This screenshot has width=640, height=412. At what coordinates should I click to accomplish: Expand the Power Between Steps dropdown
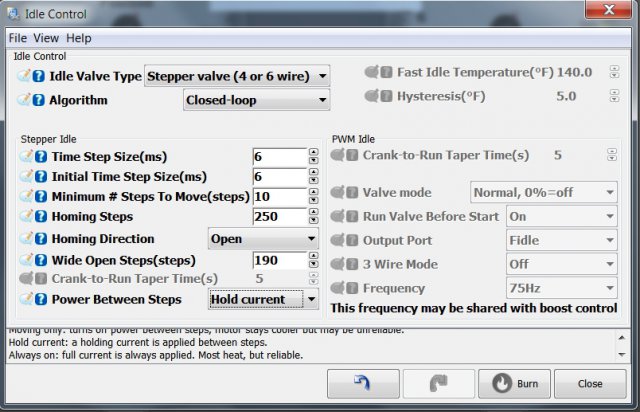pos(263,299)
